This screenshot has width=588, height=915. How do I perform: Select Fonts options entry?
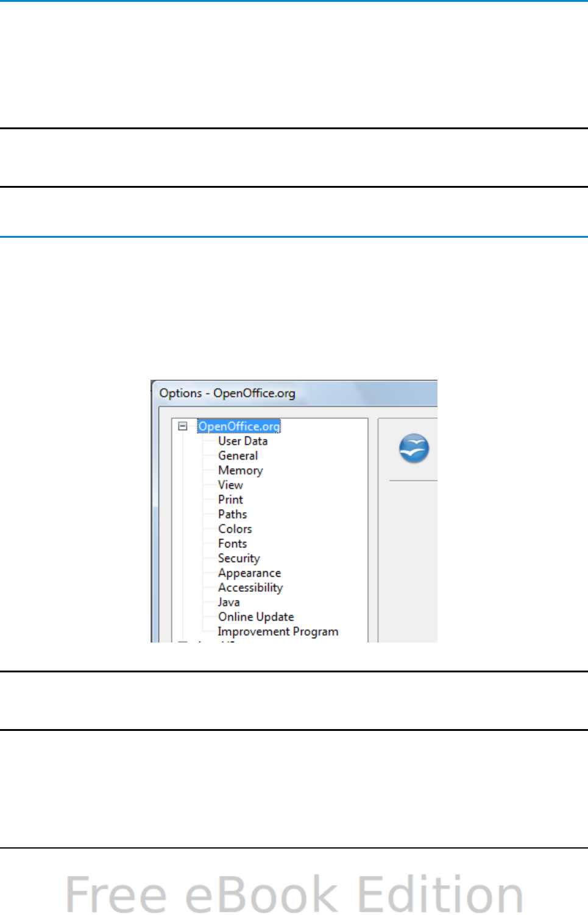(232, 543)
